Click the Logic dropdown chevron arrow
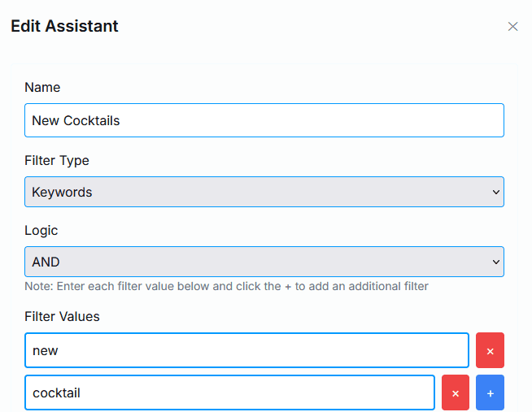 (496, 262)
